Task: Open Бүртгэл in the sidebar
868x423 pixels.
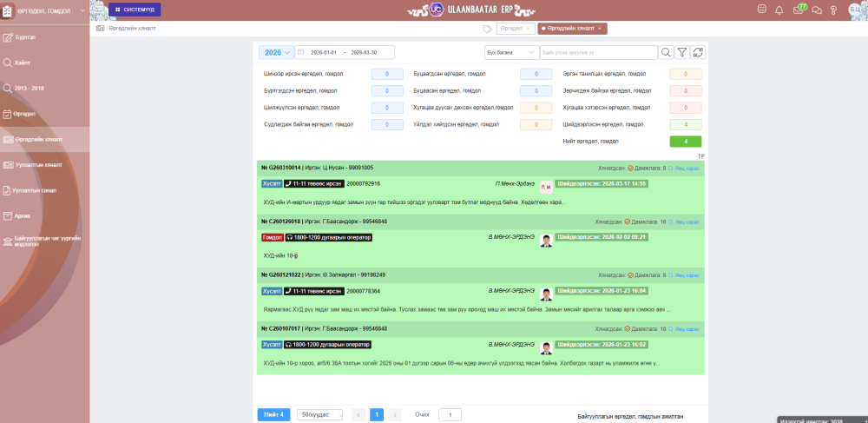Action: point(25,38)
